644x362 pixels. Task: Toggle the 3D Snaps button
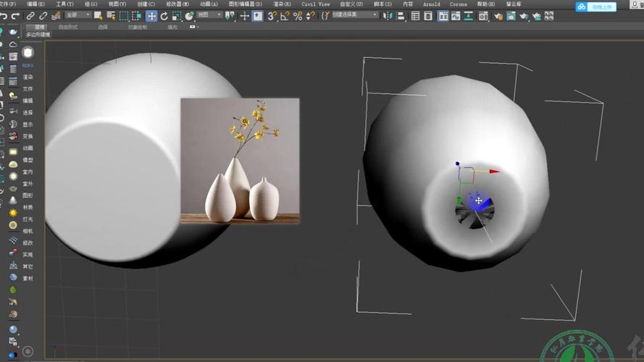point(272,16)
